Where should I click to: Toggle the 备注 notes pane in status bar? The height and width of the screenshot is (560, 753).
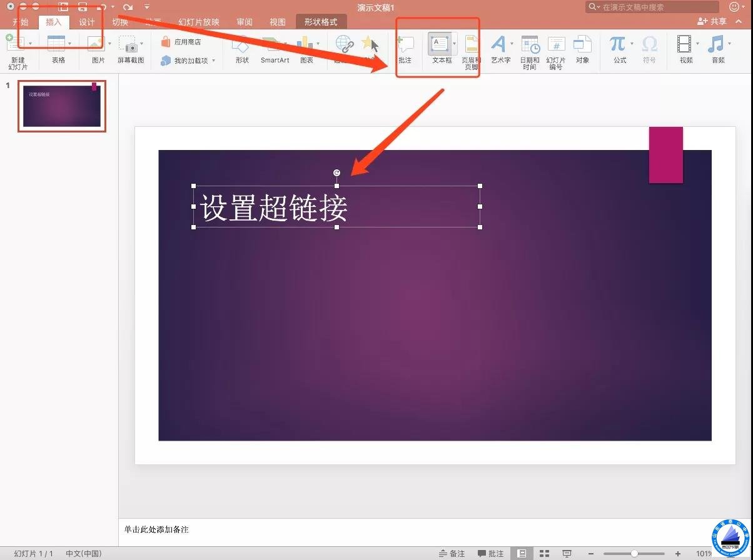tap(452, 553)
